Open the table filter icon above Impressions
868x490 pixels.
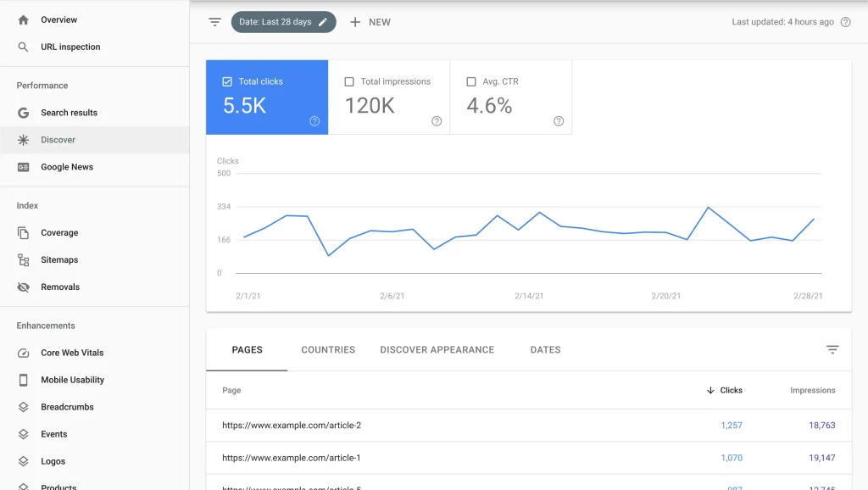(832, 349)
